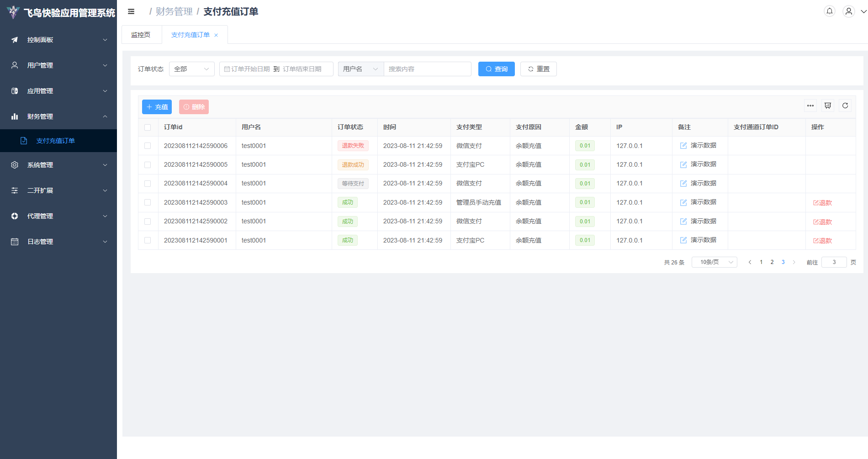This screenshot has width=868, height=459.
Task: Select all rows with header checkbox
Action: pos(148,127)
